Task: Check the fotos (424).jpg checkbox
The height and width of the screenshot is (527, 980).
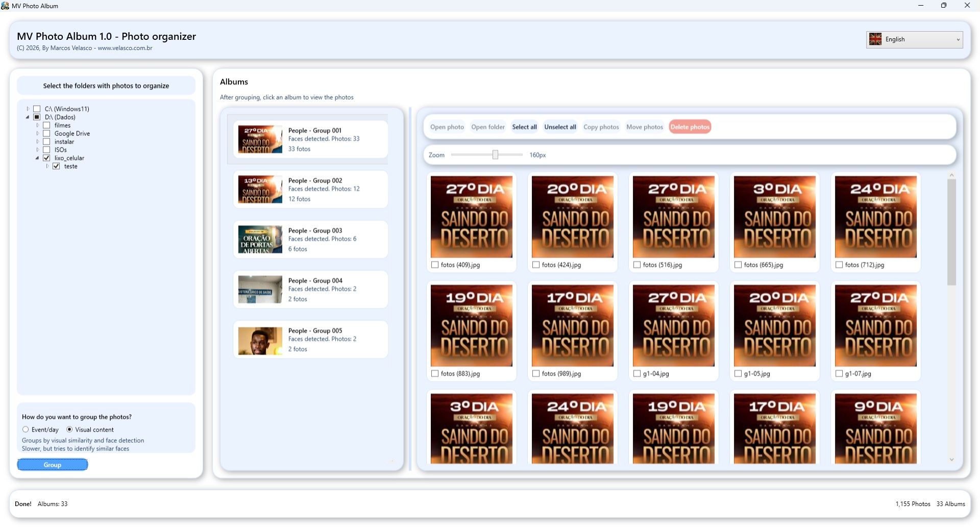Action: (x=536, y=265)
